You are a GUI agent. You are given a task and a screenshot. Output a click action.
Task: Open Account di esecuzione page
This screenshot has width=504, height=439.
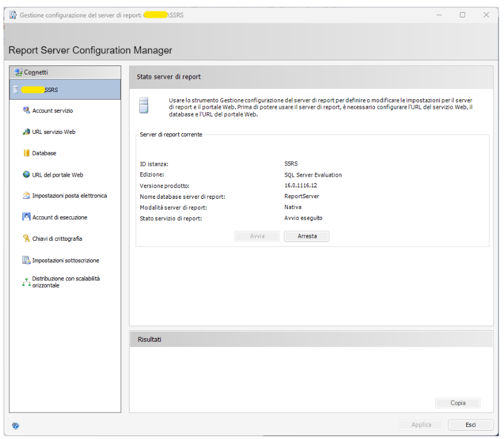tap(60, 217)
